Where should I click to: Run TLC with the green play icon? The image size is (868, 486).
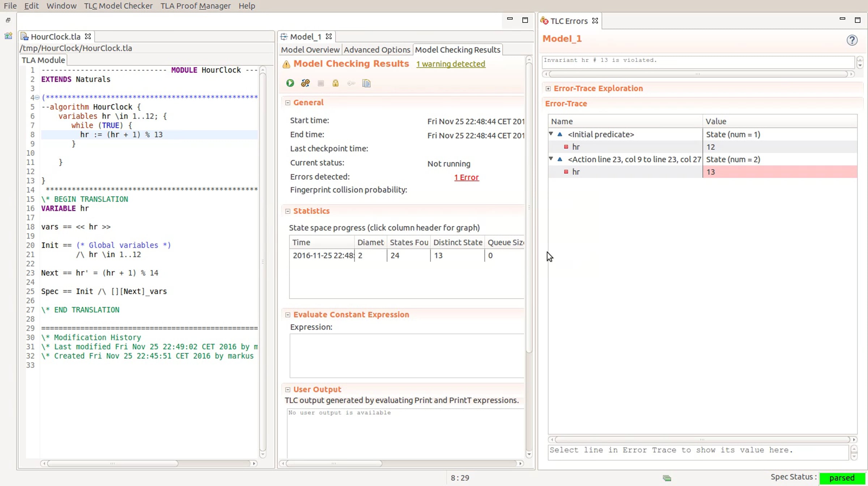[x=290, y=83]
